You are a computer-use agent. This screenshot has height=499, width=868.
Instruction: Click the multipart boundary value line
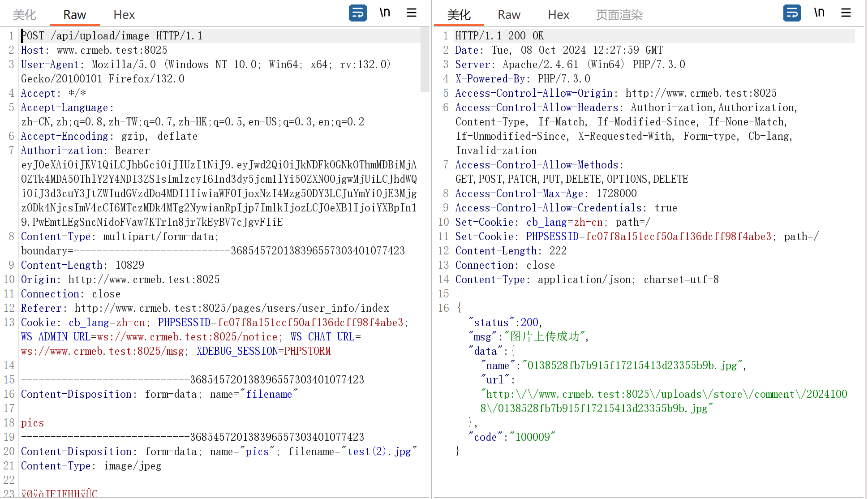pos(213,251)
